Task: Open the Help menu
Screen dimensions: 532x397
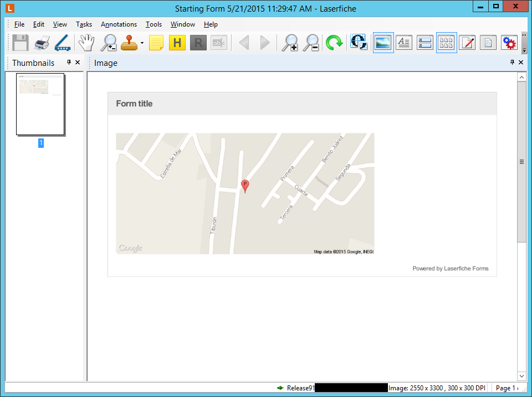Action: coord(211,24)
